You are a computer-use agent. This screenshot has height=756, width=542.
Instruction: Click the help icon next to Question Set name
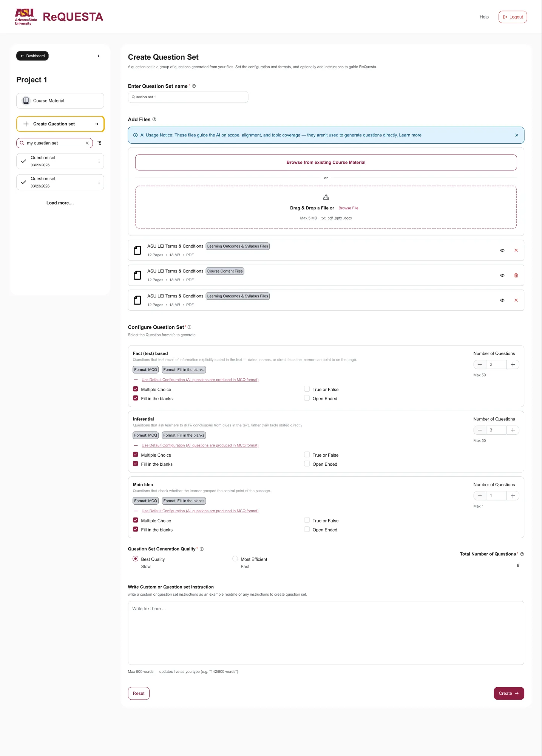(194, 86)
